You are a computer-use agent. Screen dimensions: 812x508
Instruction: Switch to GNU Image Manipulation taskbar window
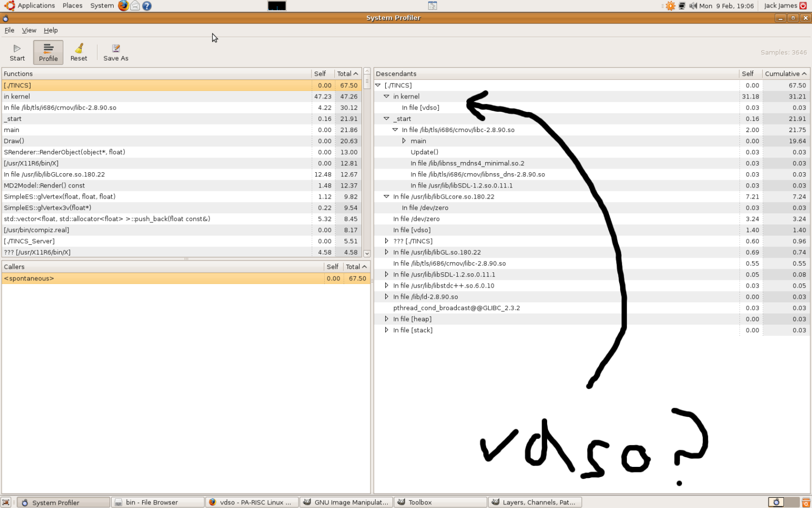pos(346,502)
